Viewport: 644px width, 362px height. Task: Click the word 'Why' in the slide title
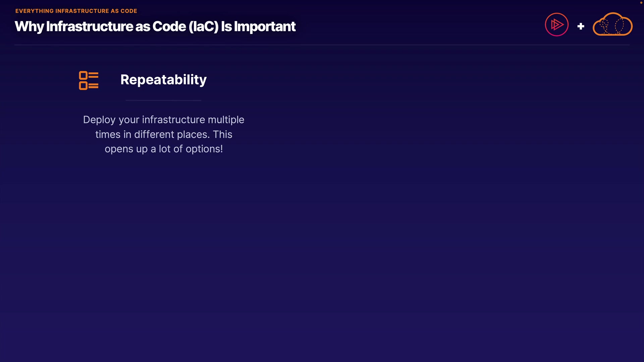(29, 26)
